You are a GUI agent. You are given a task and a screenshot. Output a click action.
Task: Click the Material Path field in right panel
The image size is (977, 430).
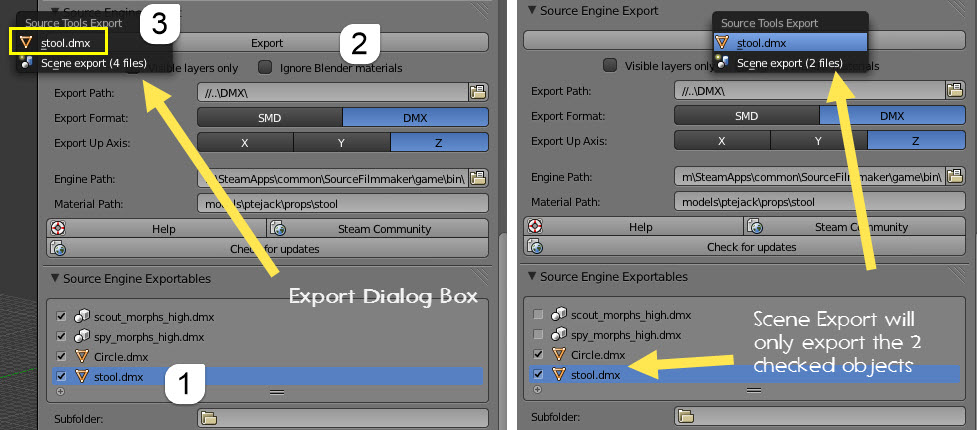819,202
